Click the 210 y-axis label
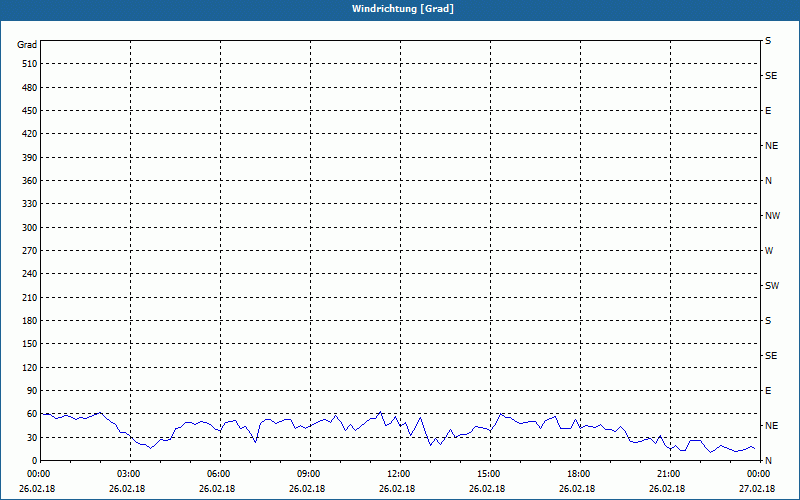 point(30,297)
